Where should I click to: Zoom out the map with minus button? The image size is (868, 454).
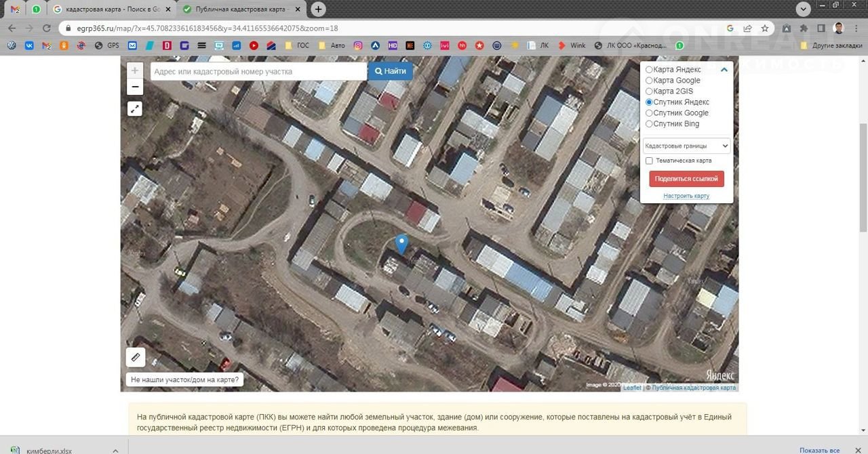pyautogui.click(x=135, y=87)
